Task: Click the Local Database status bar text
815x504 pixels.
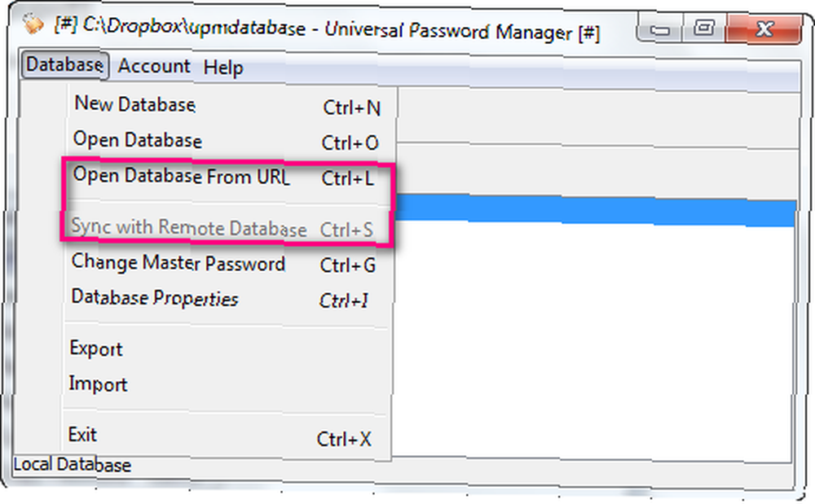Action: [72, 465]
